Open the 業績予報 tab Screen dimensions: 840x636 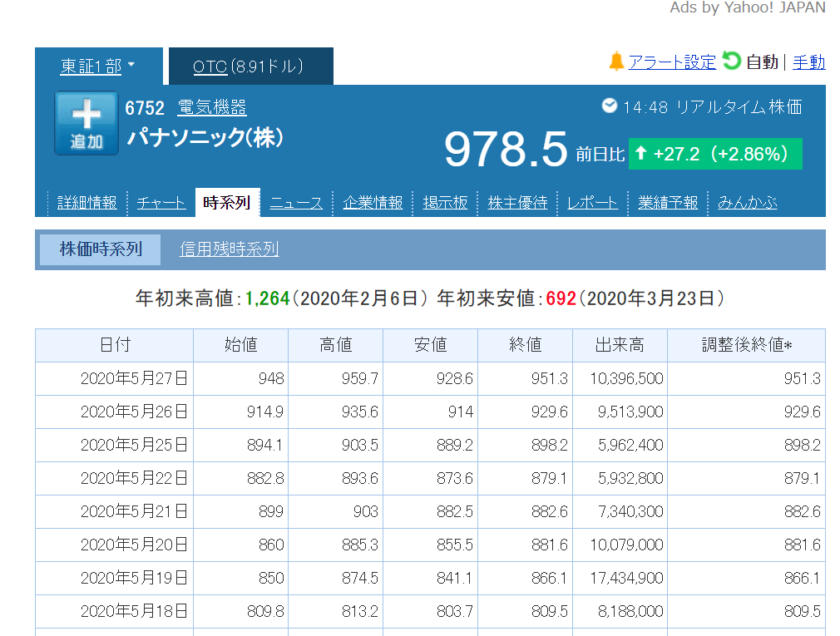click(668, 203)
